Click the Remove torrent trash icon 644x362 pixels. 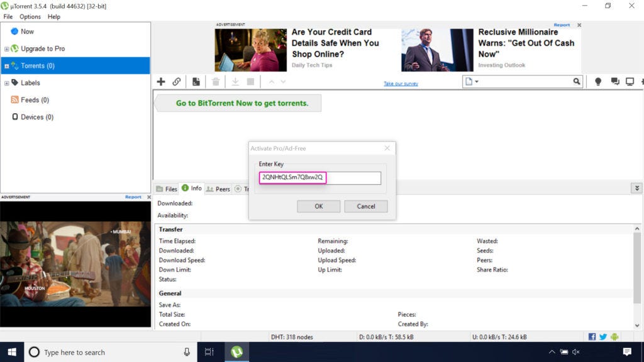point(216,82)
